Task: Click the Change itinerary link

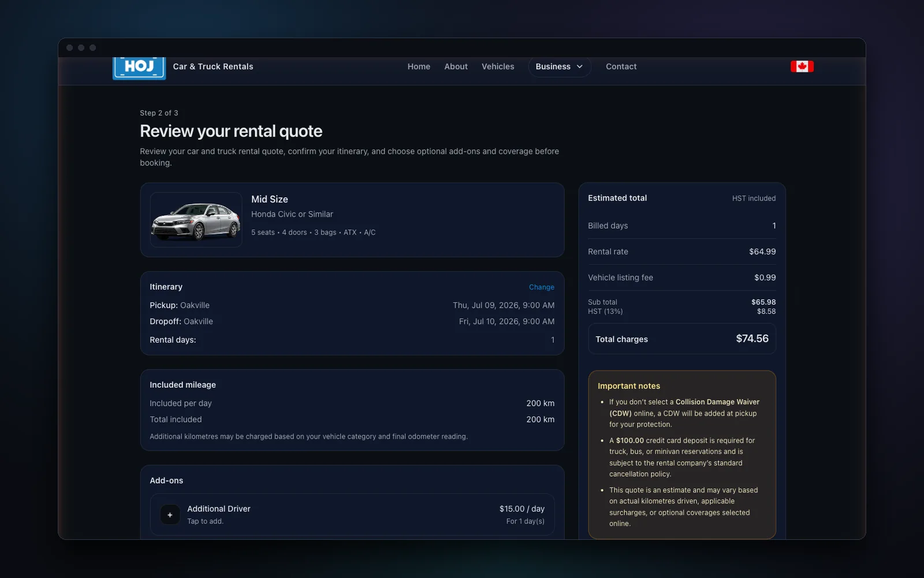Action: (542, 287)
